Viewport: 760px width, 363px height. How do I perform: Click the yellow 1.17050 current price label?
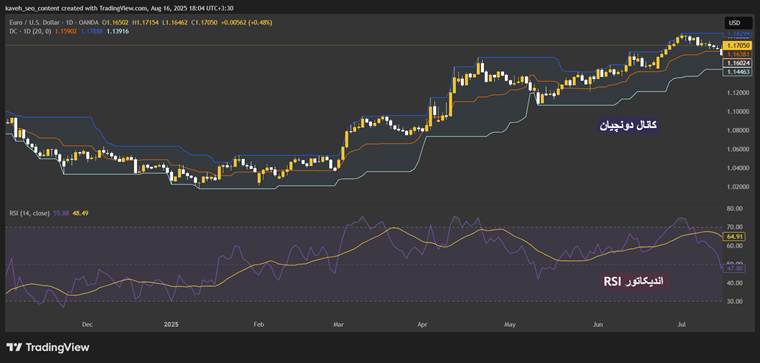click(x=739, y=45)
